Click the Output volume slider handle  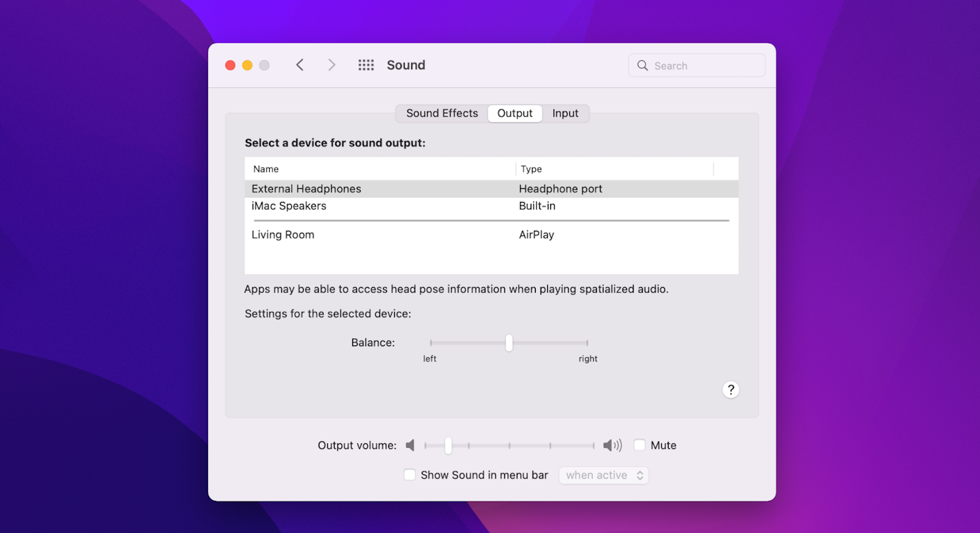[448, 445]
